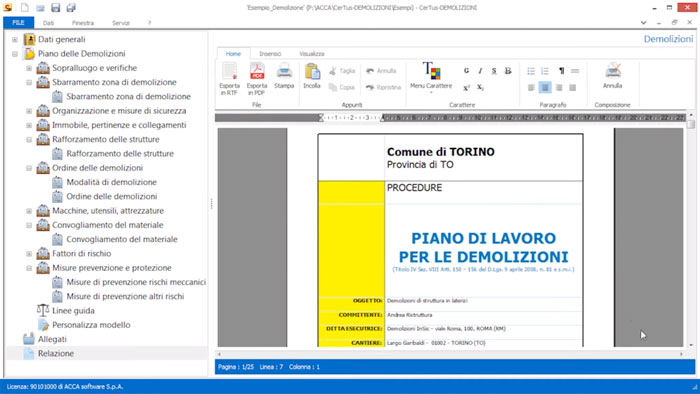Align text right
The height and width of the screenshot is (394, 700).
pos(558,87)
